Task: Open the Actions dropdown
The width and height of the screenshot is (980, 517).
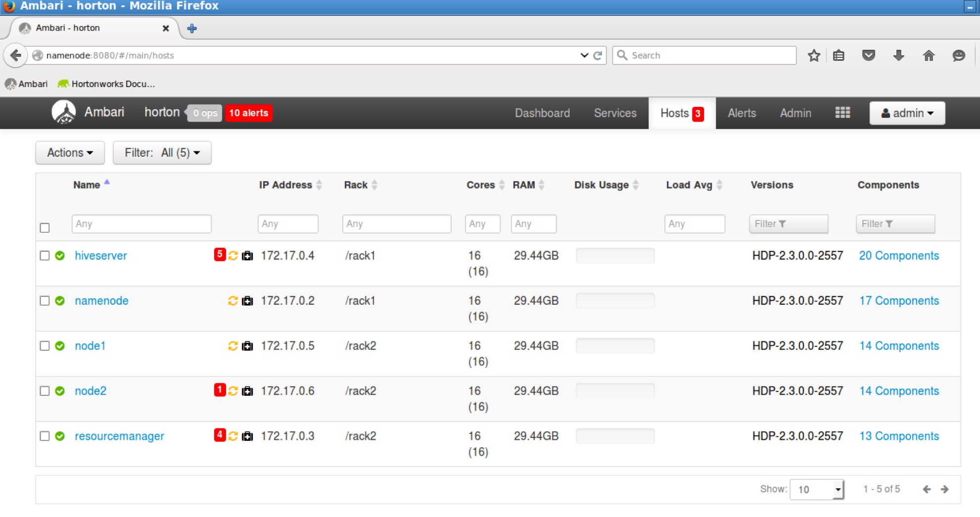Action: click(69, 152)
